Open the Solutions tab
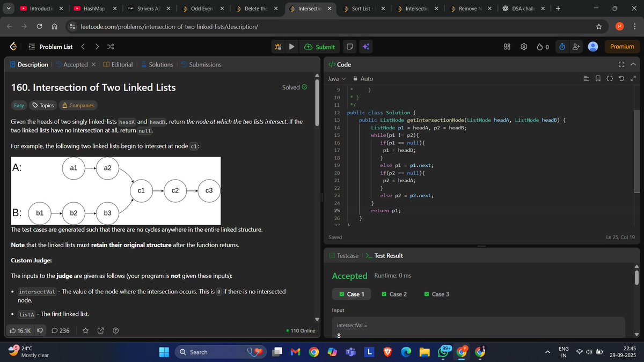This screenshot has width=644, height=362. [x=156, y=64]
